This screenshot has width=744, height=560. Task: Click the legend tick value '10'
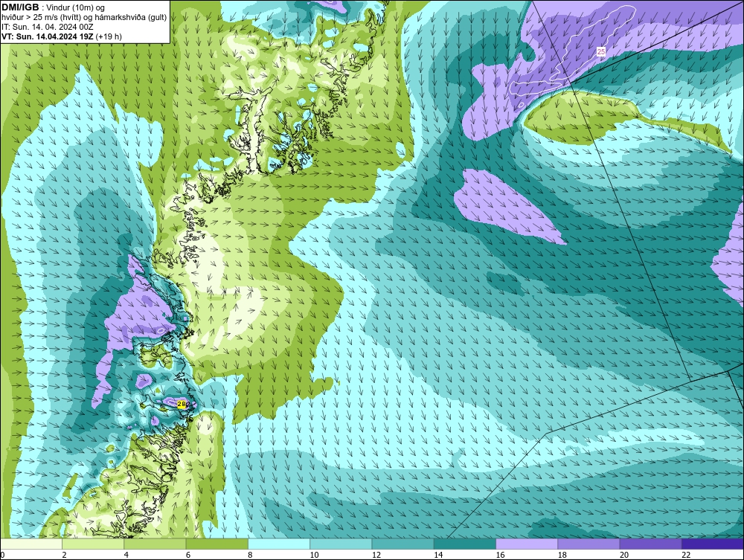(314, 555)
